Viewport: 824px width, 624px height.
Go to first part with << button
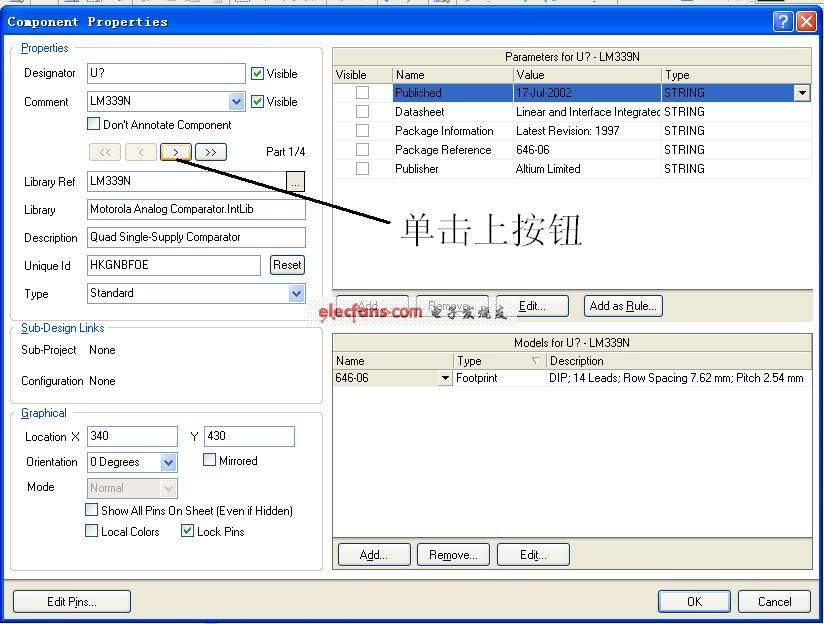pyautogui.click(x=105, y=152)
